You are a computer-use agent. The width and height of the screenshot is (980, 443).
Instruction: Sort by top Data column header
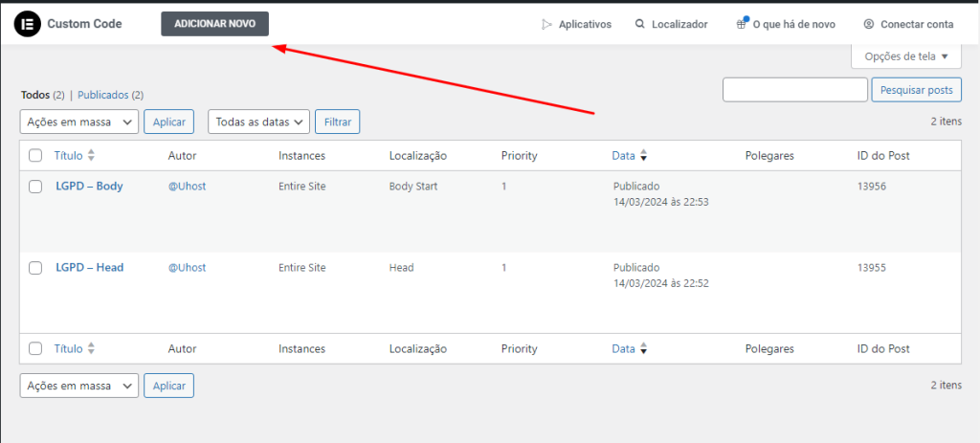click(x=623, y=156)
